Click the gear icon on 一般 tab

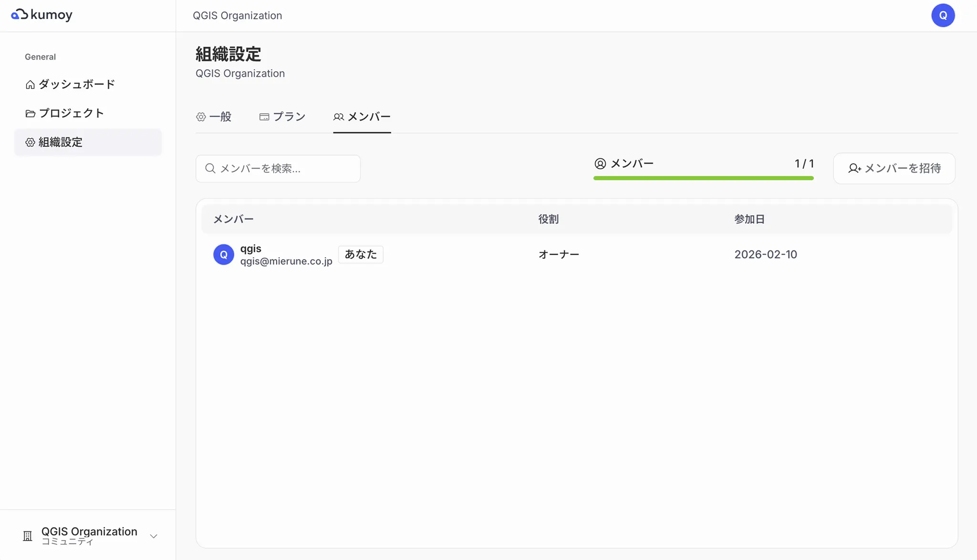201,117
